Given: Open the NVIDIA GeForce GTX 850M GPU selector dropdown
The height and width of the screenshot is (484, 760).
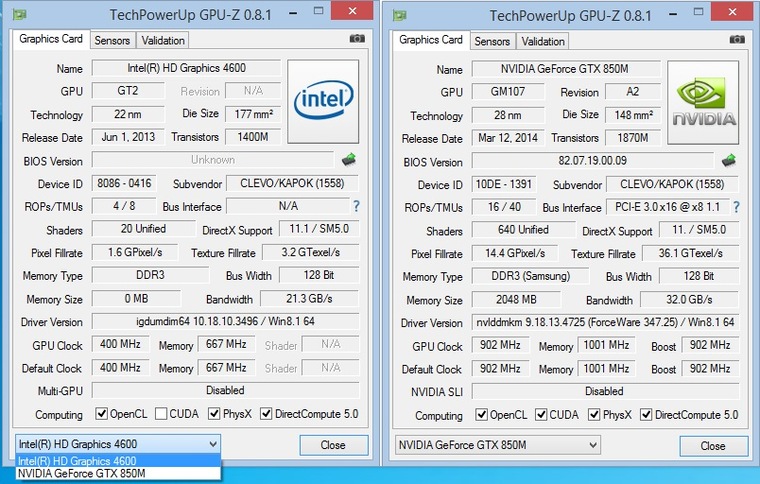Looking at the screenshot, I should [x=498, y=445].
